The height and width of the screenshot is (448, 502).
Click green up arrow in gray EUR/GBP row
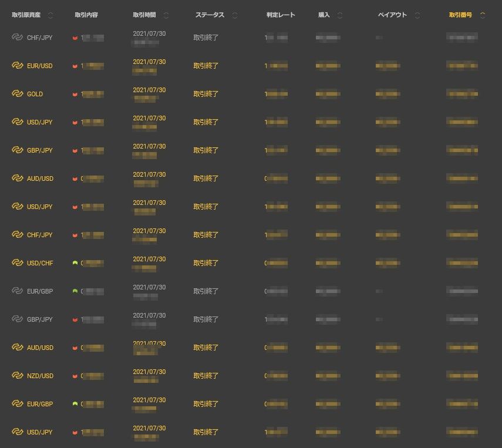(x=75, y=291)
